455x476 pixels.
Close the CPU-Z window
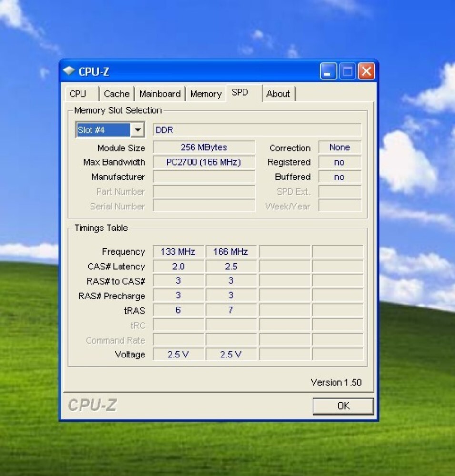[366, 71]
